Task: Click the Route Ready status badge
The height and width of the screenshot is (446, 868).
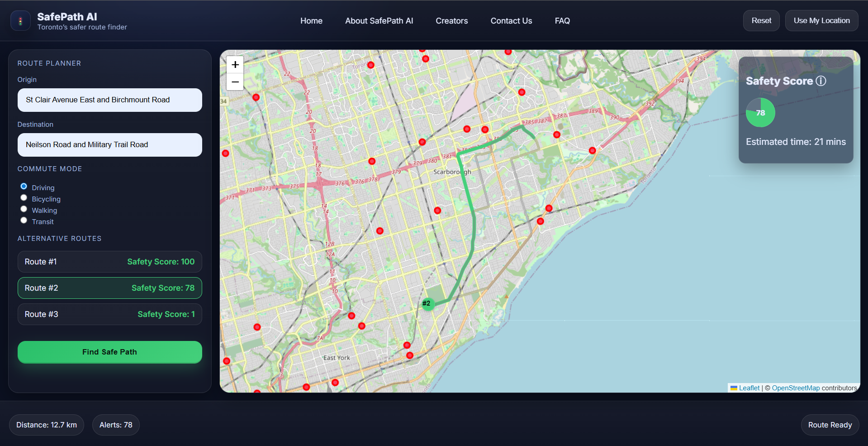Action: point(830,425)
